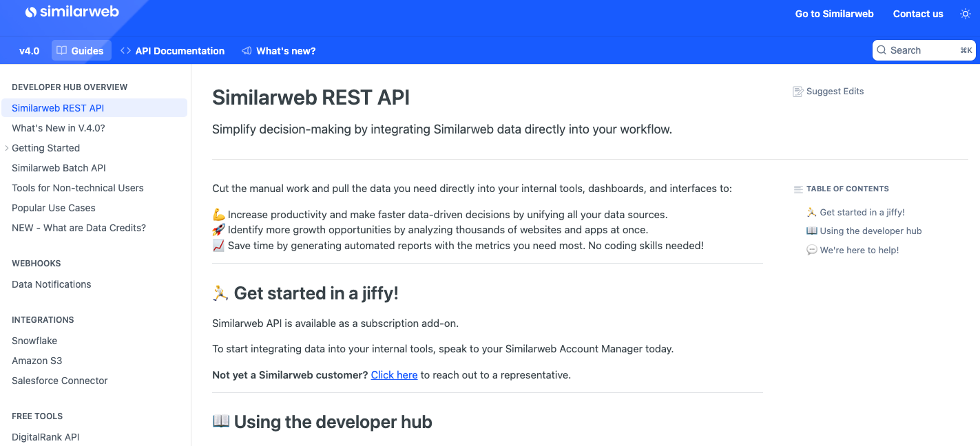Select the running emoji in Get started heading
This screenshot has height=446, width=980.
click(x=219, y=293)
